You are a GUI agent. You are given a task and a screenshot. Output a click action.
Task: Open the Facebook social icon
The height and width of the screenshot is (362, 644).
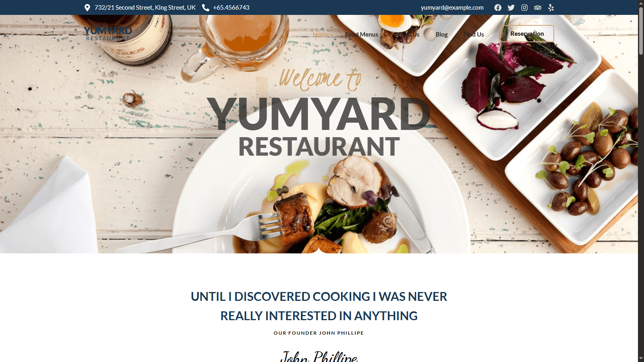(x=498, y=8)
